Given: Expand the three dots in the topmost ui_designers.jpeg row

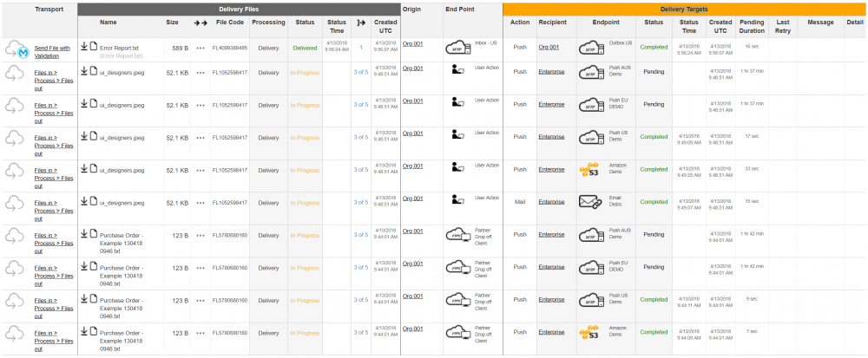Looking at the screenshot, I should coord(199,71).
